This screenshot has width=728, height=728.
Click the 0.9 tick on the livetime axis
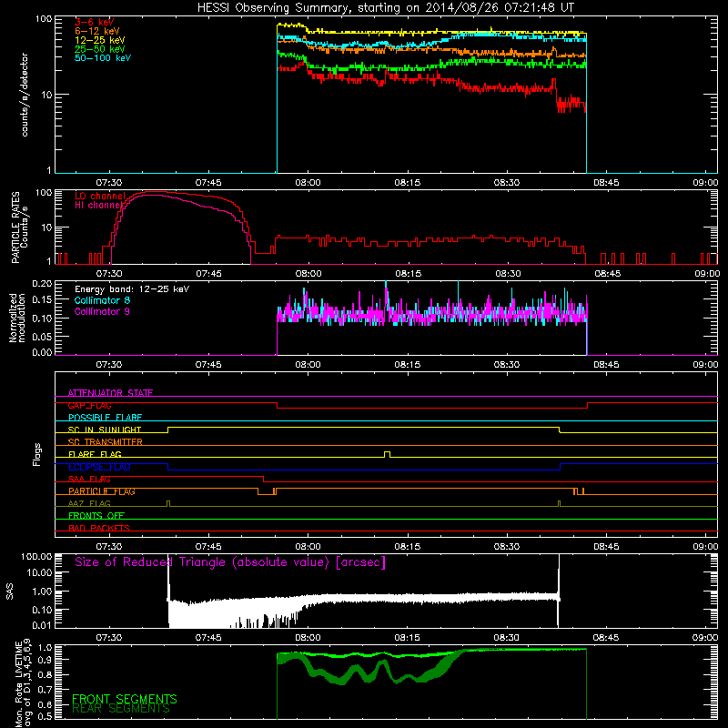pyautogui.click(x=45, y=659)
